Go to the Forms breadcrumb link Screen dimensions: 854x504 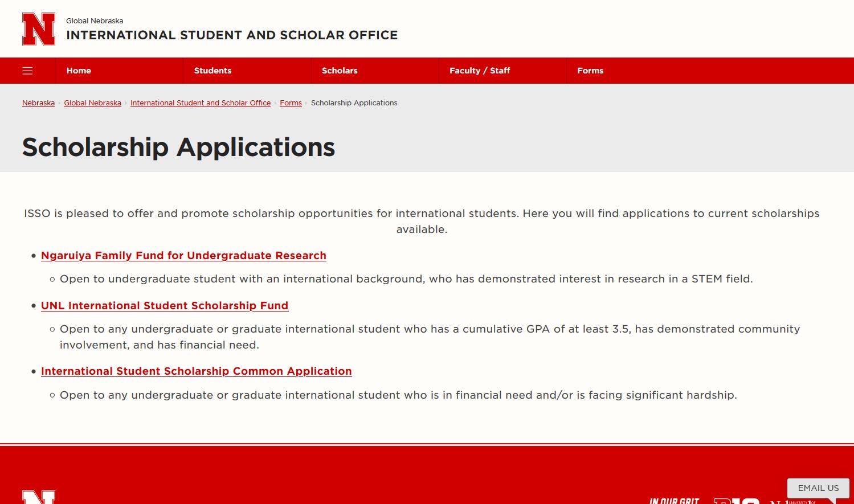tap(291, 103)
